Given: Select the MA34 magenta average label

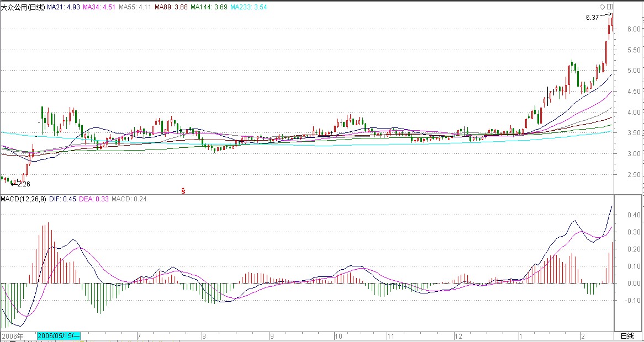Looking at the screenshot, I should tap(99, 7).
